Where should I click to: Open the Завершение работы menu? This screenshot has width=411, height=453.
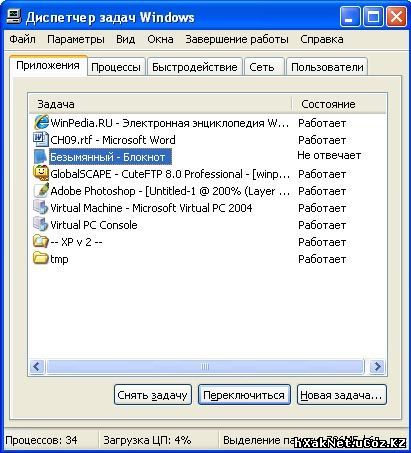point(237,39)
